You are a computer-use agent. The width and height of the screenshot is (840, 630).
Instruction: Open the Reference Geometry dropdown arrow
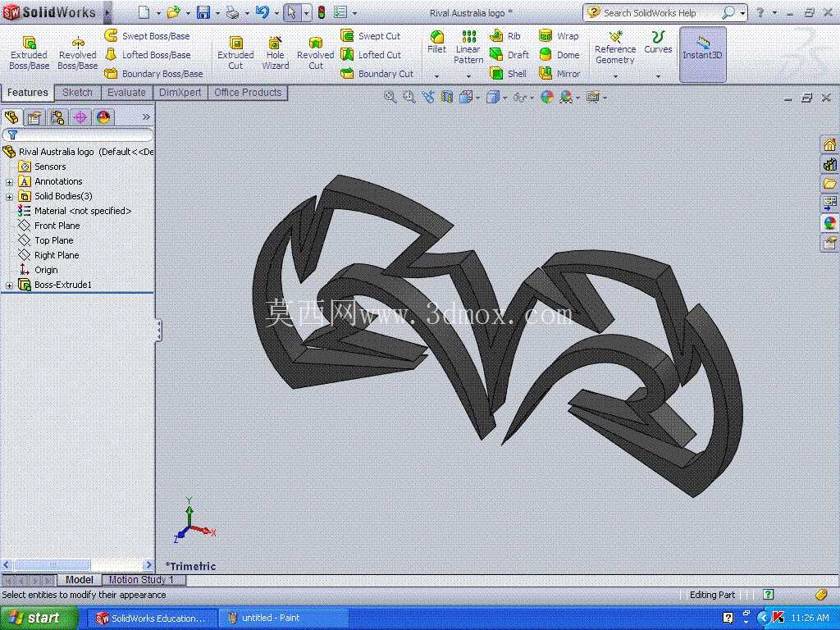pos(615,76)
